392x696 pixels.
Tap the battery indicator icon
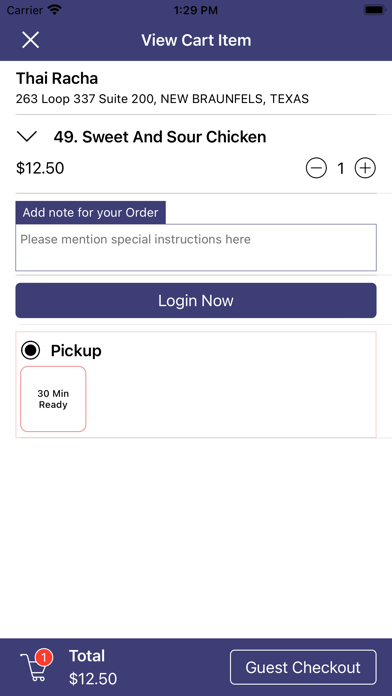pyautogui.click(x=375, y=10)
